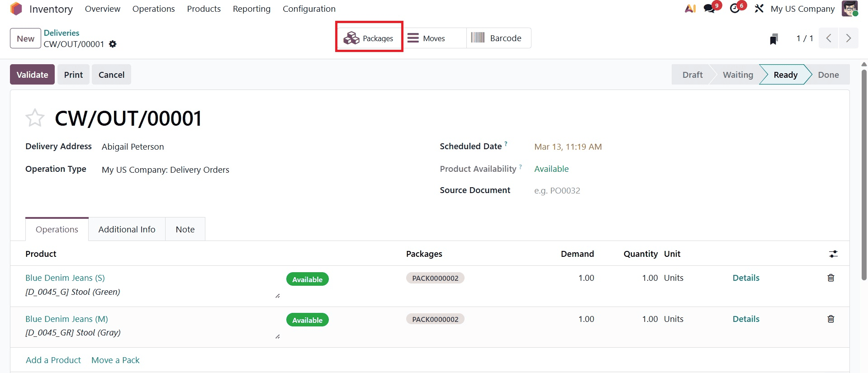The width and height of the screenshot is (868, 373).
Task: Open the Inventory app home icon
Action: click(16, 9)
